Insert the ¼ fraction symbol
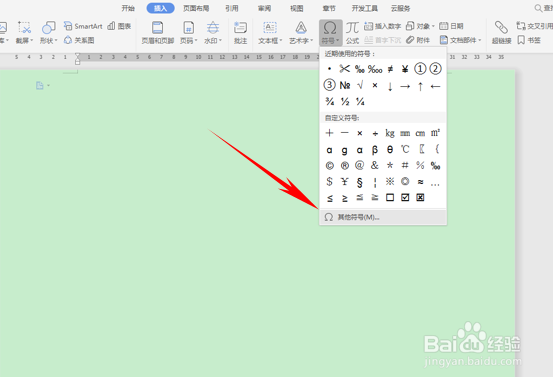The image size is (553, 381). click(360, 102)
